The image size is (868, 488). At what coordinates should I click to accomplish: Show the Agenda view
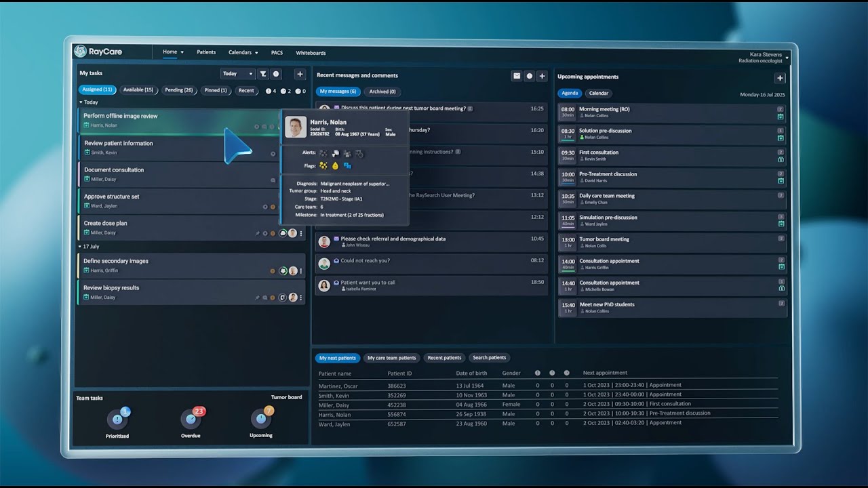tap(570, 94)
